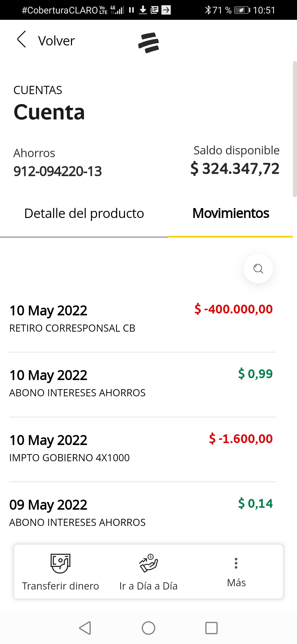297x644 pixels.
Task: Open the movements search magnifier
Action: coord(258,269)
